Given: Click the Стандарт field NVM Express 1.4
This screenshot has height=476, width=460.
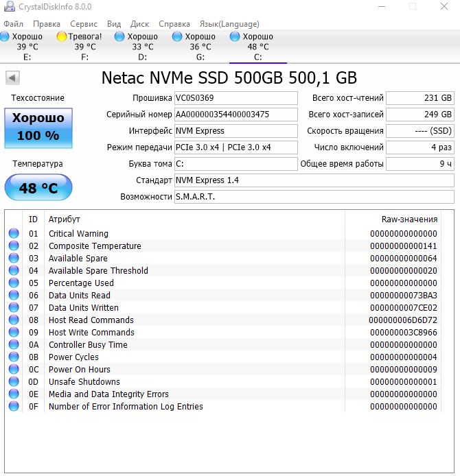Looking at the screenshot, I should [314, 180].
